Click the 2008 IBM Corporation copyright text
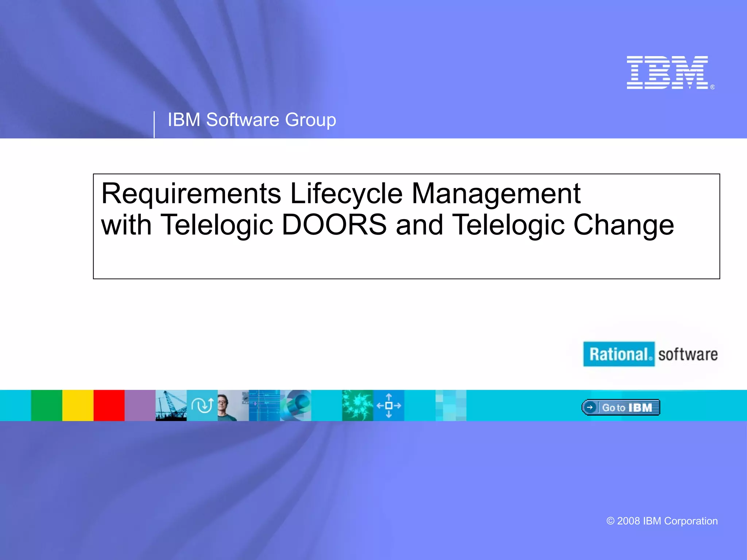The width and height of the screenshot is (747, 560). click(662, 521)
